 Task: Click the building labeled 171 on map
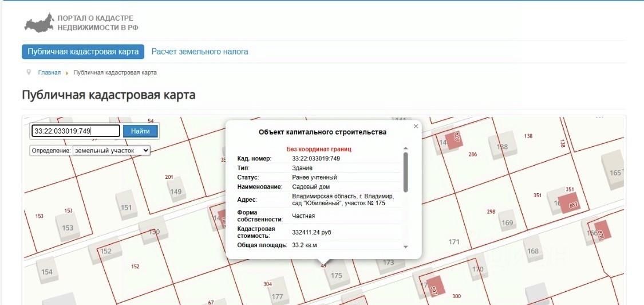coord(454,241)
